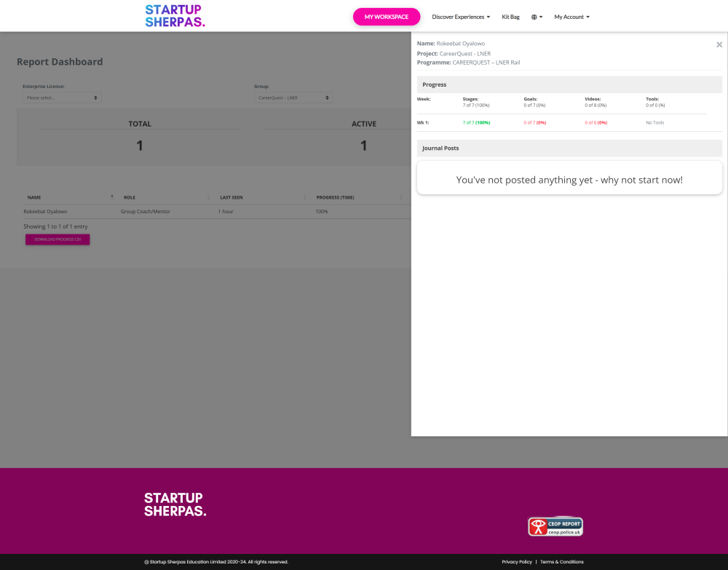Click the Group Coach/Mentor role cell

[x=146, y=211]
